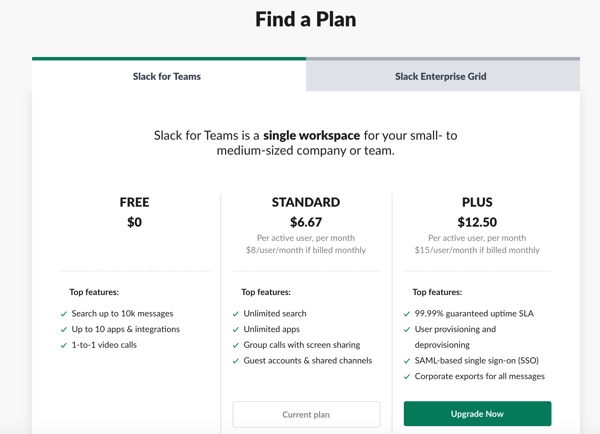Click the $12.50 Plus plan price
Viewport: 600px width, 434px height.
tap(477, 222)
